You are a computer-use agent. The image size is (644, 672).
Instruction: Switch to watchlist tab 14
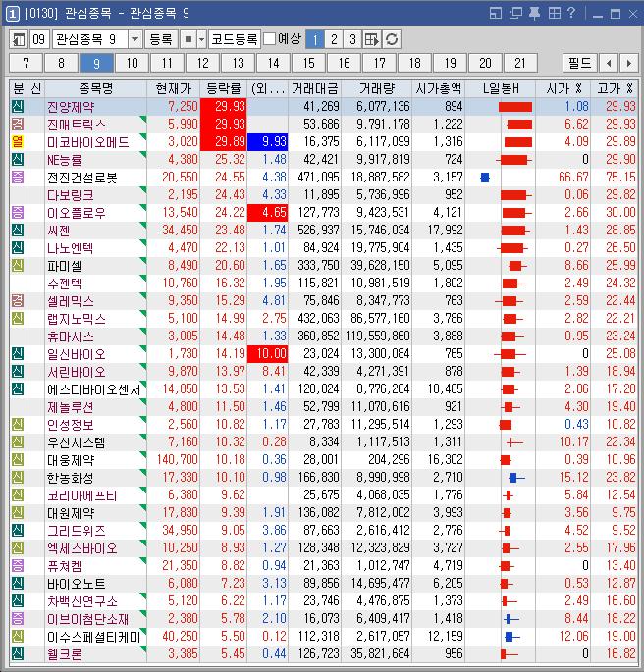[274, 64]
